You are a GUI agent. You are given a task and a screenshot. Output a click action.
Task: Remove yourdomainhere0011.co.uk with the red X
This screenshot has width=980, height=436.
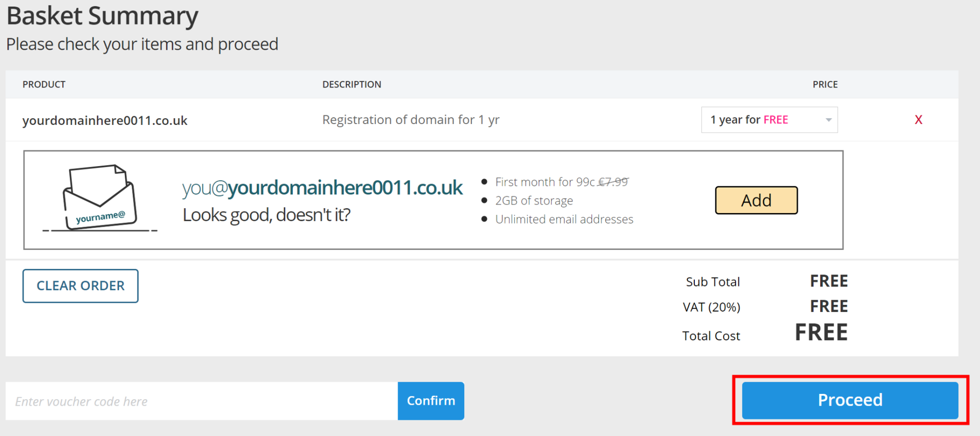pos(918,120)
